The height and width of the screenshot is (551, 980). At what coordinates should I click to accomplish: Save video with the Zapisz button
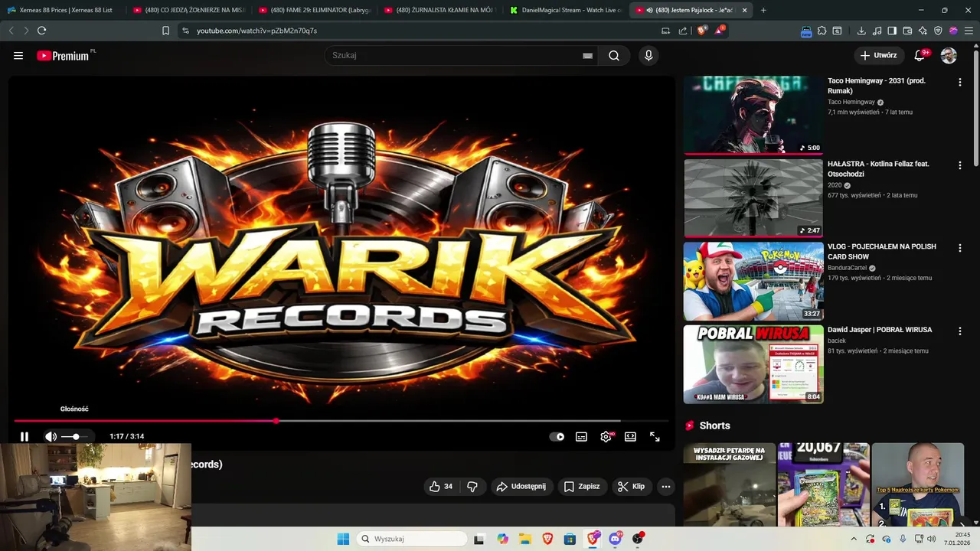click(582, 486)
